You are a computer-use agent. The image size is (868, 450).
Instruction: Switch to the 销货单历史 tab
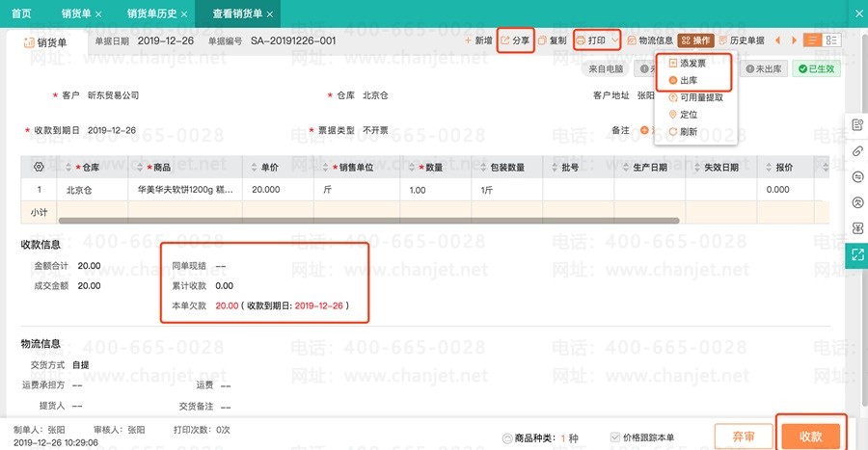pos(152,13)
